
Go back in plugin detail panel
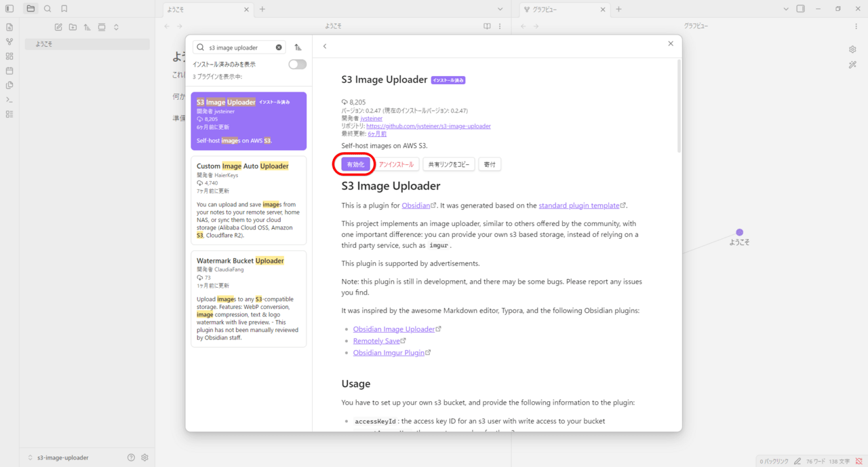point(325,46)
